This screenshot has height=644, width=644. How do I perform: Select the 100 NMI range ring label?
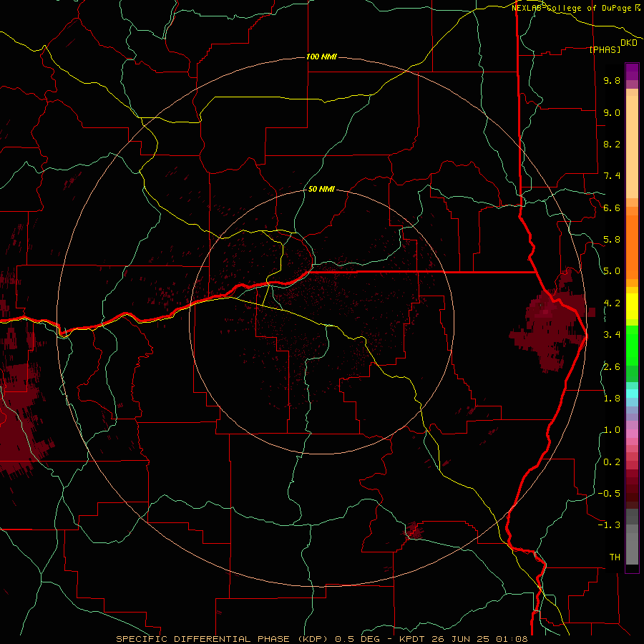point(321,57)
